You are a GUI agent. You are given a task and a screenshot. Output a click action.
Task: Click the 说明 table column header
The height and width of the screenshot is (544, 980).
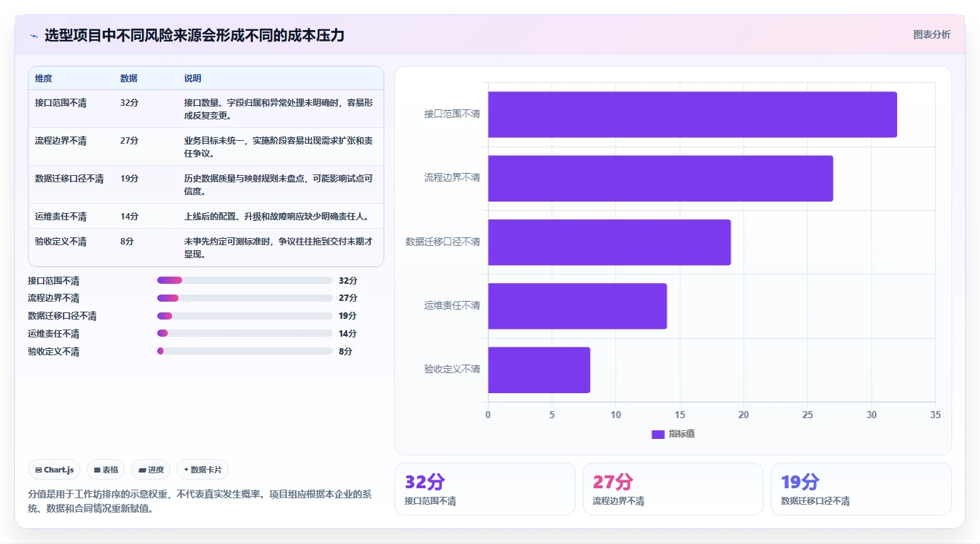[x=193, y=79]
